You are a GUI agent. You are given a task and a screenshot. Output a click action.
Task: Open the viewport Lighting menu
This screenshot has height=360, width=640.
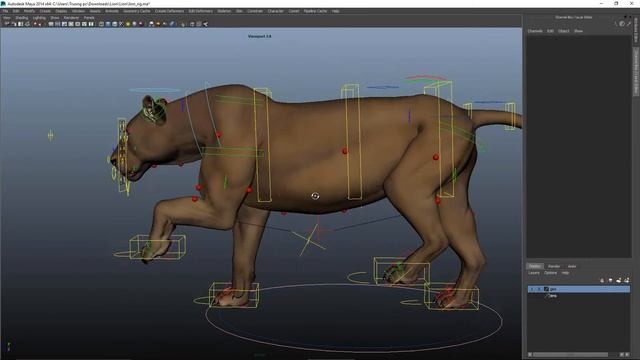coord(39,18)
